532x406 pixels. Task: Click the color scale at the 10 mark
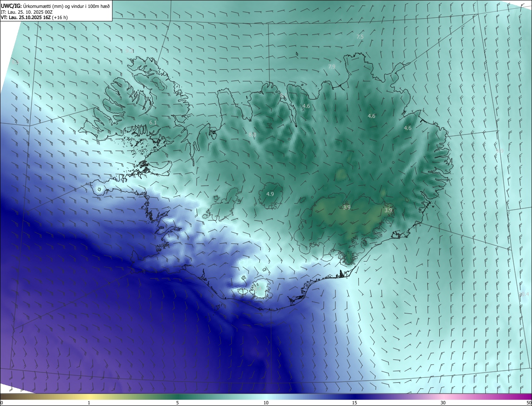point(266,403)
